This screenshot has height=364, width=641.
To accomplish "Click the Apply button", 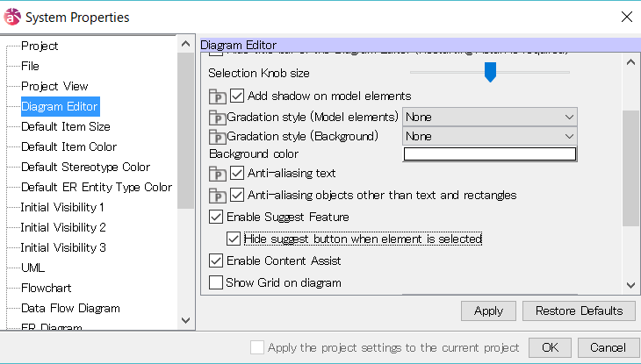I will point(488,310).
